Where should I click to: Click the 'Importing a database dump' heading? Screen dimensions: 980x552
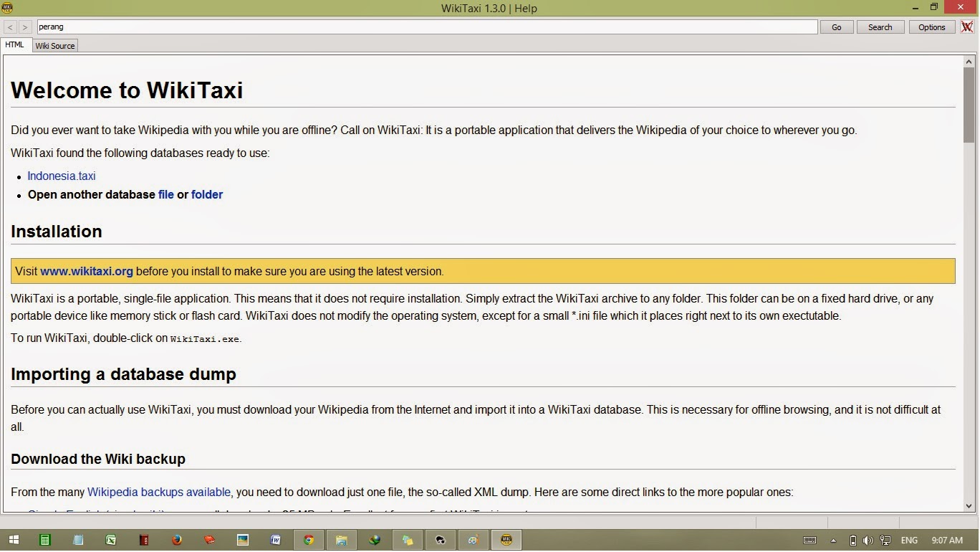[123, 374]
